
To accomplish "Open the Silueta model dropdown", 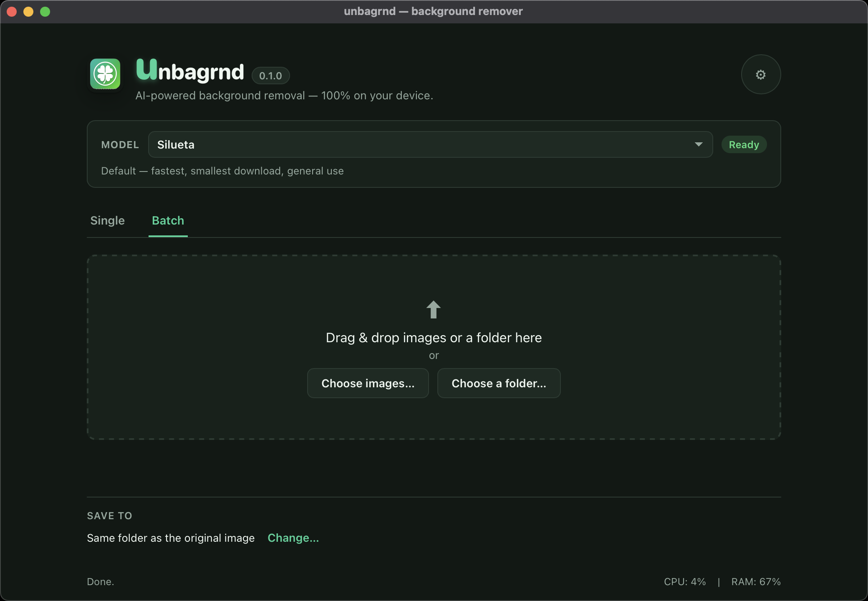I will click(x=430, y=144).
